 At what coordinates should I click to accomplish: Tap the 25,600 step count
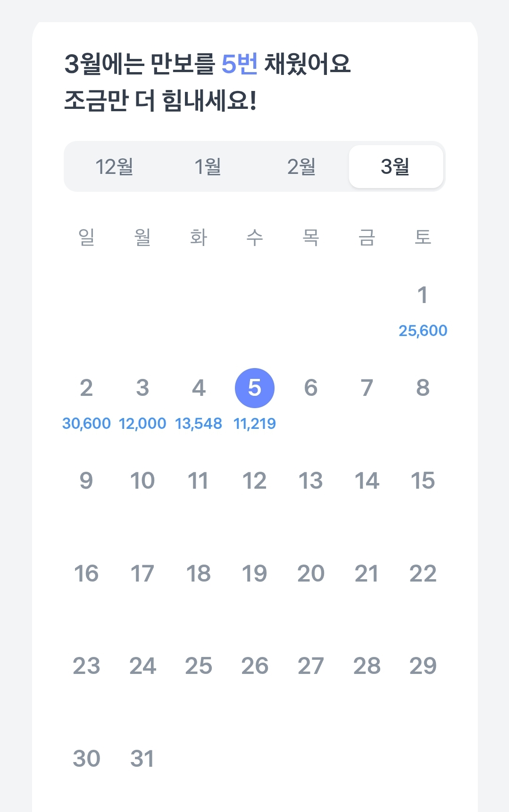(423, 330)
